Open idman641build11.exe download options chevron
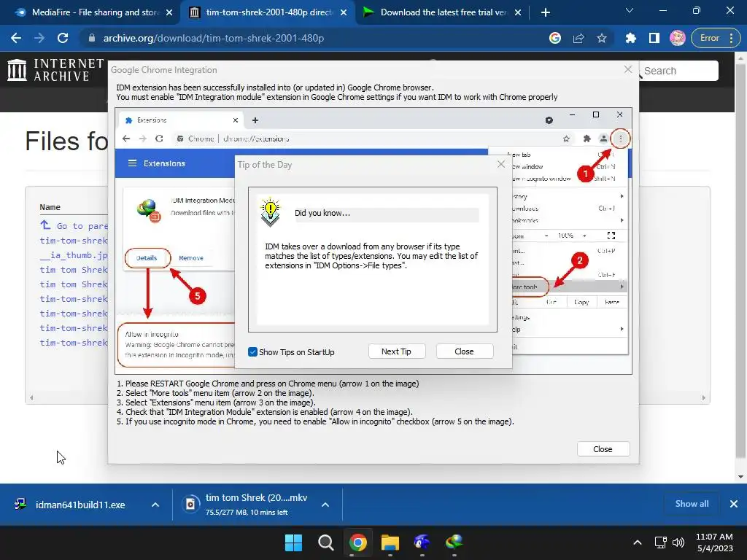This screenshot has width=747, height=560. [x=155, y=505]
